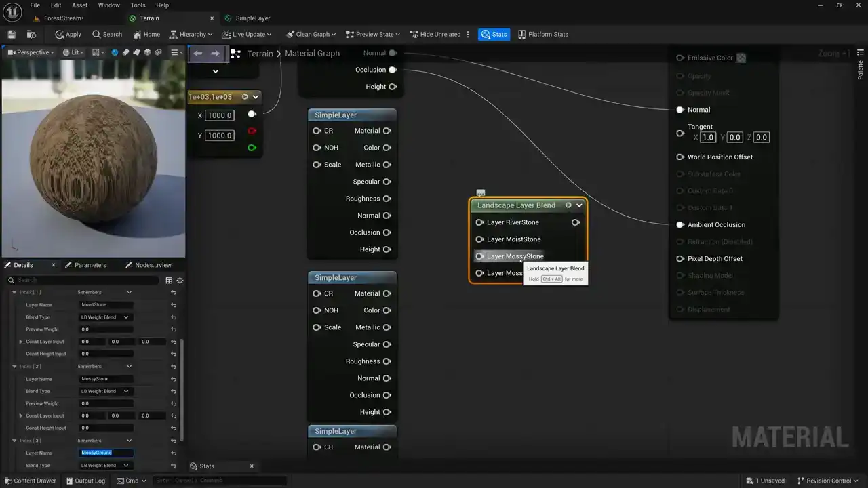
Task: Click the Save asset icon
Action: (12, 34)
